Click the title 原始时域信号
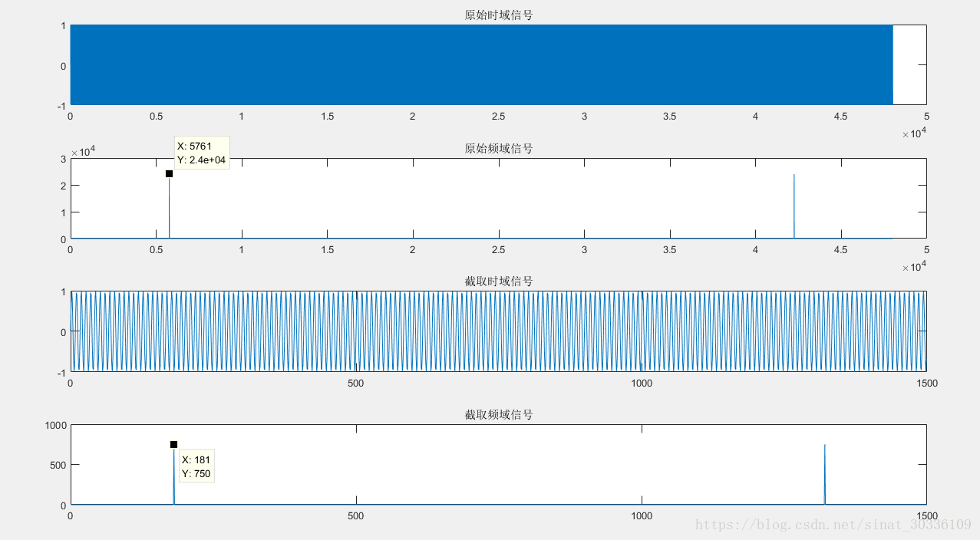 (x=498, y=15)
